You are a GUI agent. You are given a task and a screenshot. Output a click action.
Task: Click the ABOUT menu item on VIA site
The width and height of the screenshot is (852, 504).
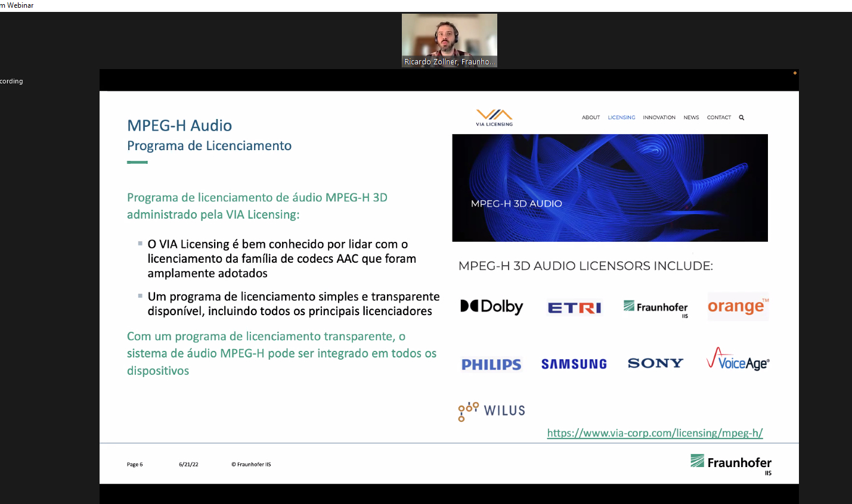coord(591,117)
